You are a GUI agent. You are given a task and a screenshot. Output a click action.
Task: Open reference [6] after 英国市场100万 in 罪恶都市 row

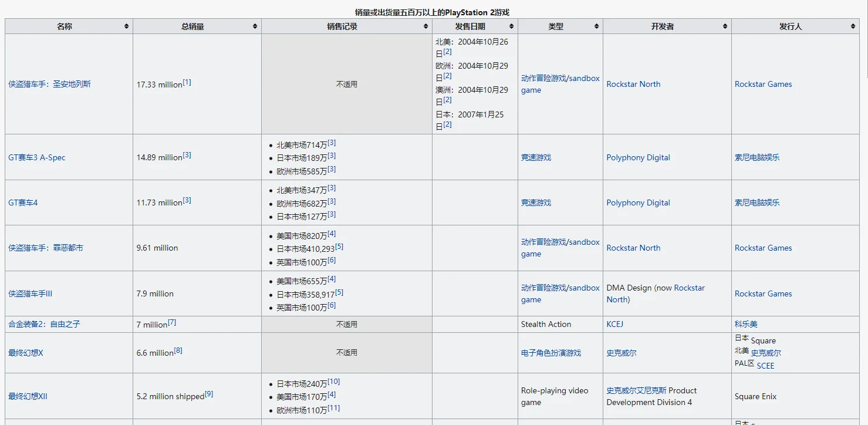332,260
